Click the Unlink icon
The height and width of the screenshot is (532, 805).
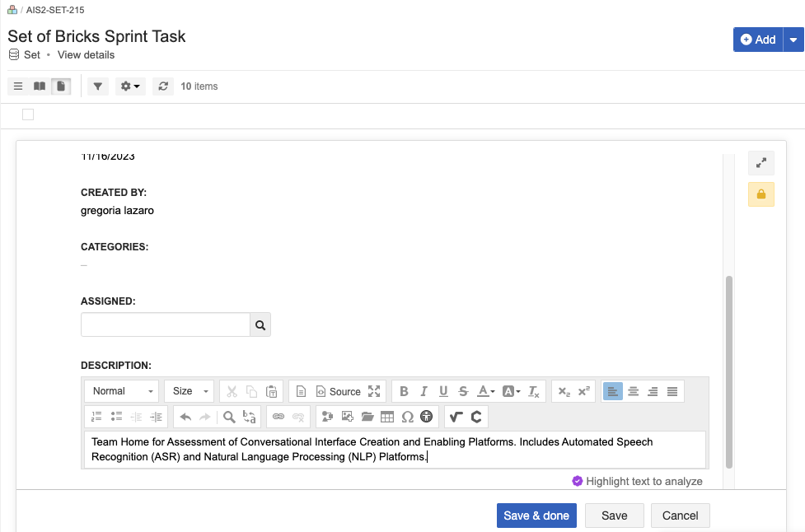[x=298, y=417]
